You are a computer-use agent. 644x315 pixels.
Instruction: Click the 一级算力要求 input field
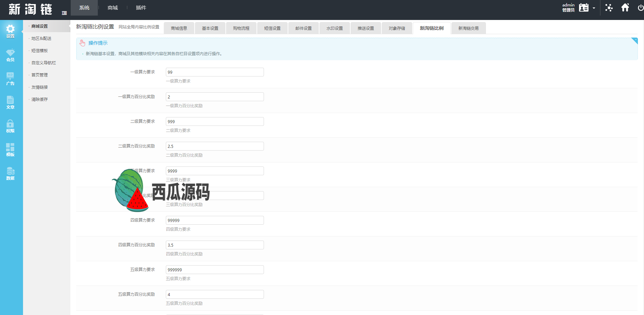(x=215, y=72)
